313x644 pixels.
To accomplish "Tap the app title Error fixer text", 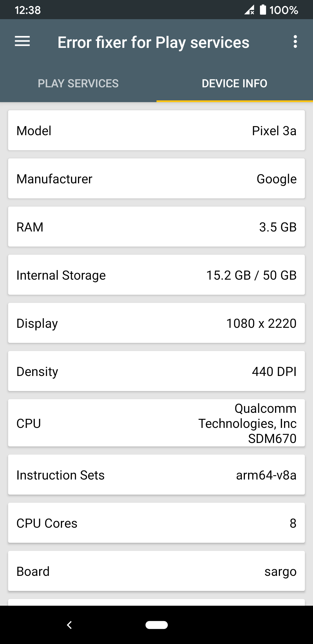I will pos(153,42).
